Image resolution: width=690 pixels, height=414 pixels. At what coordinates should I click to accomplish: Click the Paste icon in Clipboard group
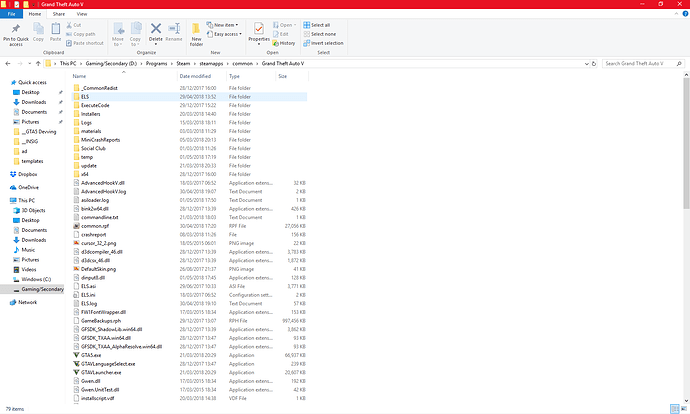pos(54,32)
